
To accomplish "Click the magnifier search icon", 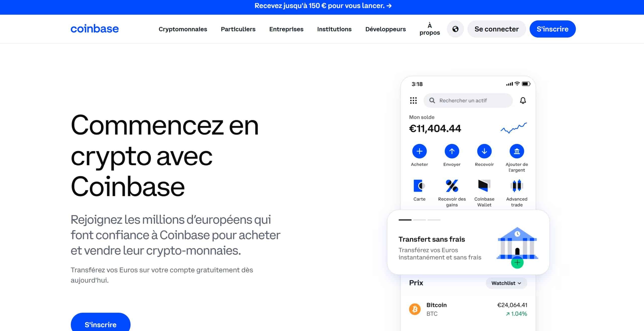I will [x=432, y=101].
